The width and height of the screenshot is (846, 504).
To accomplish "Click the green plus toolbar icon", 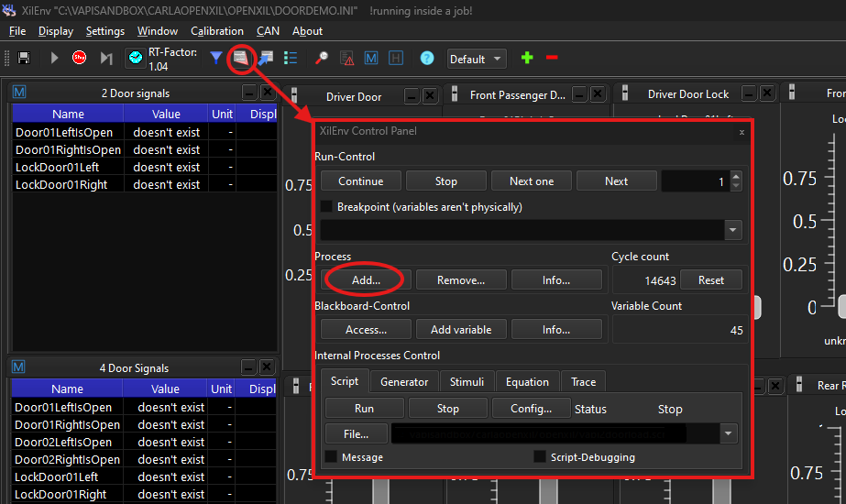I will (527, 58).
